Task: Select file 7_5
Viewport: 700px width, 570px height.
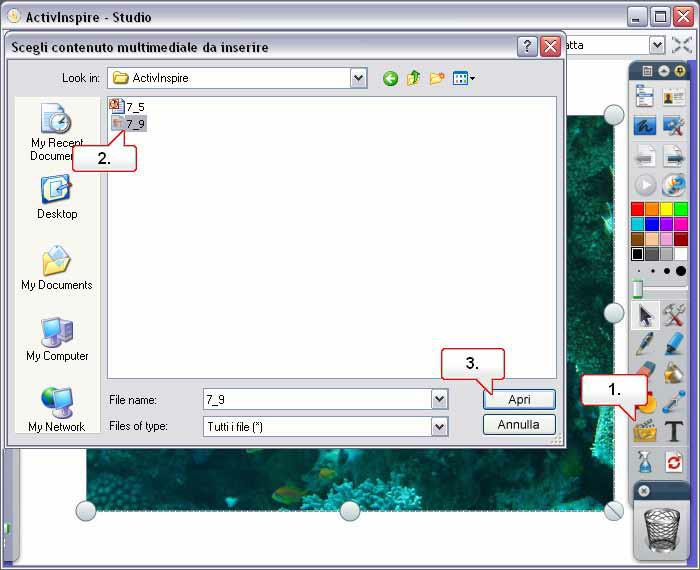Action: (127, 107)
